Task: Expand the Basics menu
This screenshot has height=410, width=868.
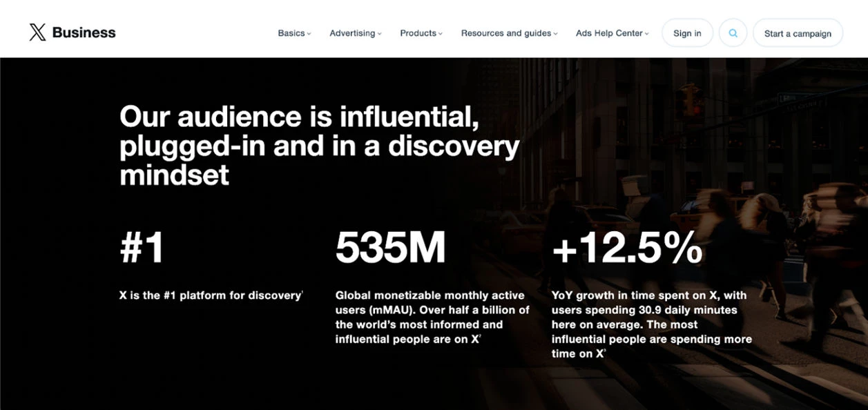Action: point(294,33)
